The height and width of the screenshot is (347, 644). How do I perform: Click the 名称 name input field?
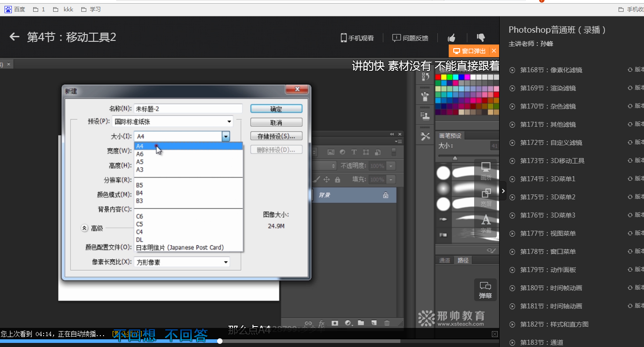(188, 109)
